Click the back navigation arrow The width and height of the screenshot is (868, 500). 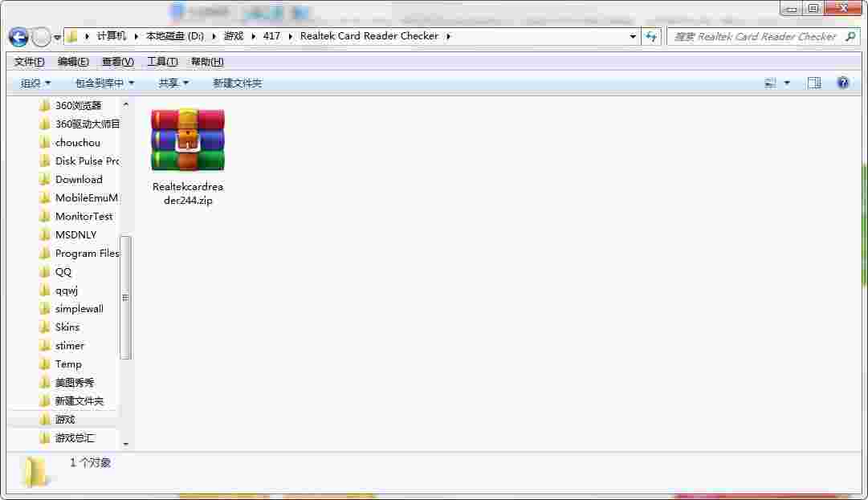[17, 37]
